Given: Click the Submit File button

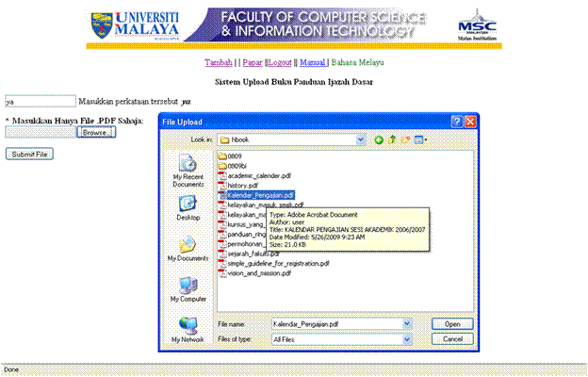Looking at the screenshot, I should (29, 154).
